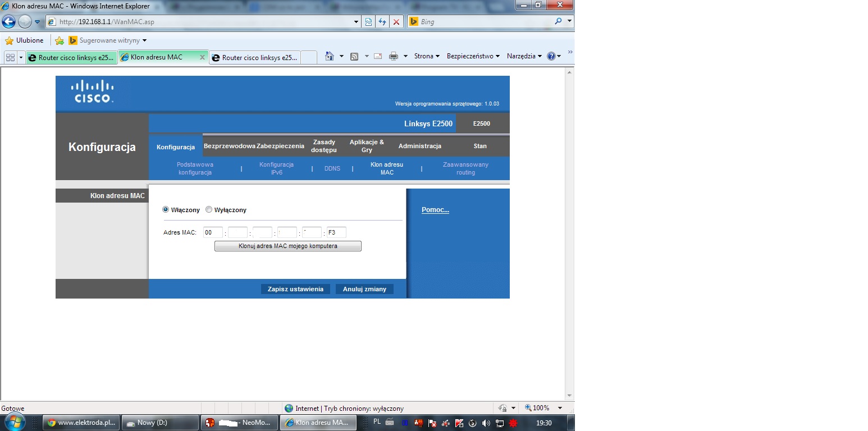The height and width of the screenshot is (431, 868).
Task: Open the Windows Start orb
Action: [15, 423]
